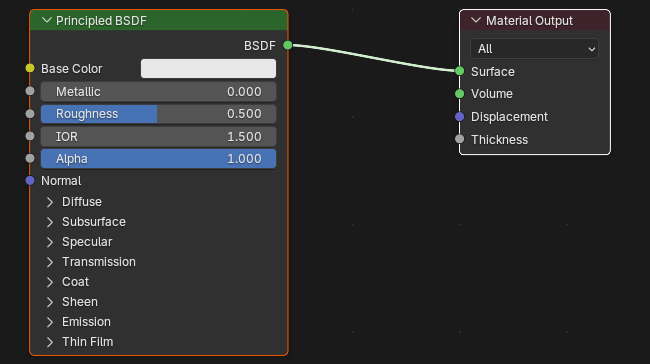Select the Principled BSDF node header

tap(159, 20)
